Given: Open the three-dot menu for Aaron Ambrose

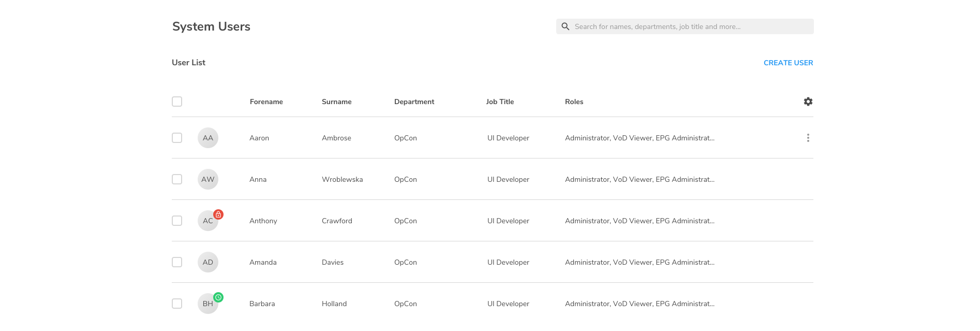Looking at the screenshot, I should [x=808, y=138].
